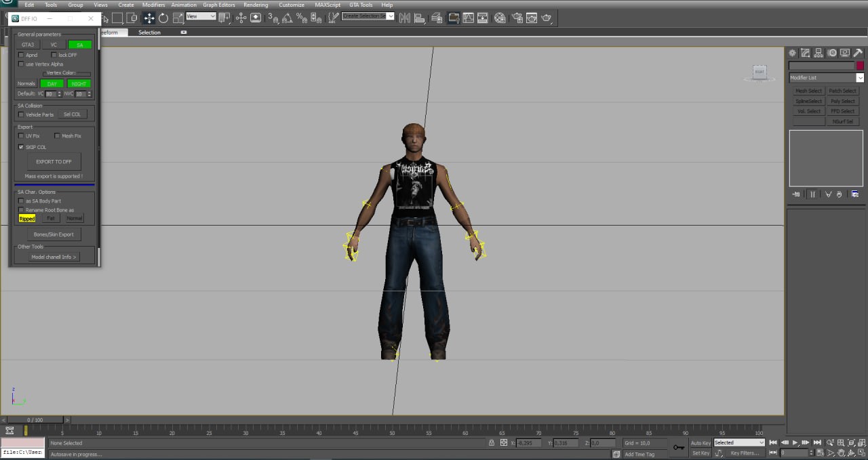Check the Vehicle Parts option
868x460 pixels.
21,114
